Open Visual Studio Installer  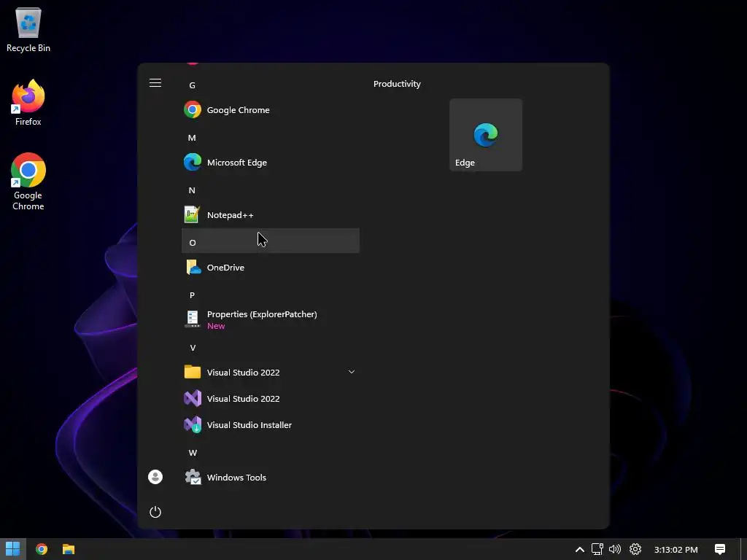[271, 425]
